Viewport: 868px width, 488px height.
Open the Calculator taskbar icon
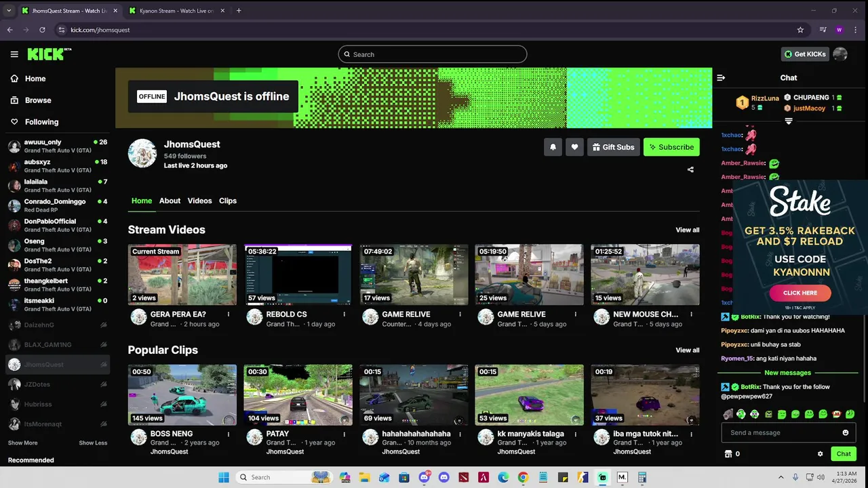(642, 477)
